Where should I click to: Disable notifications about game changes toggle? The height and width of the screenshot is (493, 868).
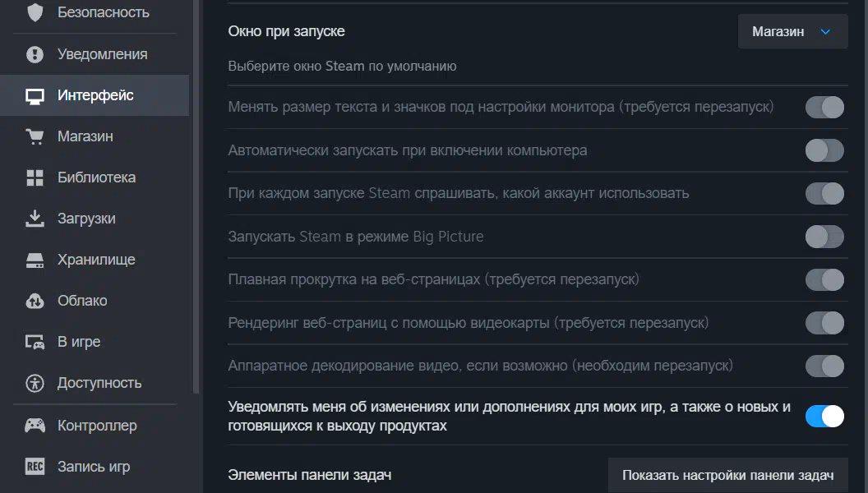[824, 416]
